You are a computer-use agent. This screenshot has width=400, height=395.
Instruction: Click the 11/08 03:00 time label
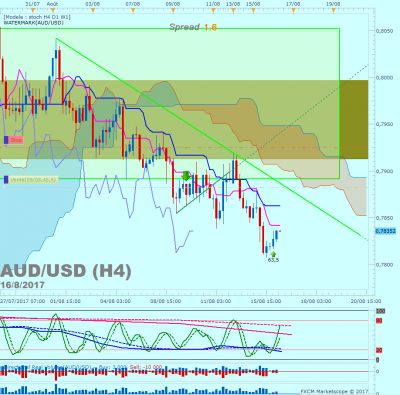(216, 301)
